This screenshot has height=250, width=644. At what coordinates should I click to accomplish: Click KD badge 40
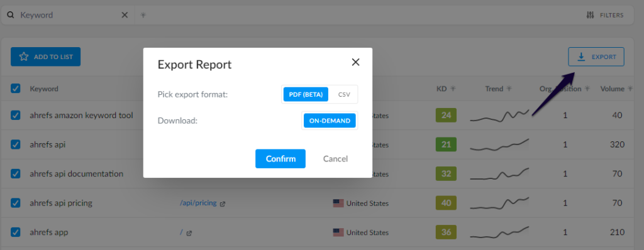(446, 203)
